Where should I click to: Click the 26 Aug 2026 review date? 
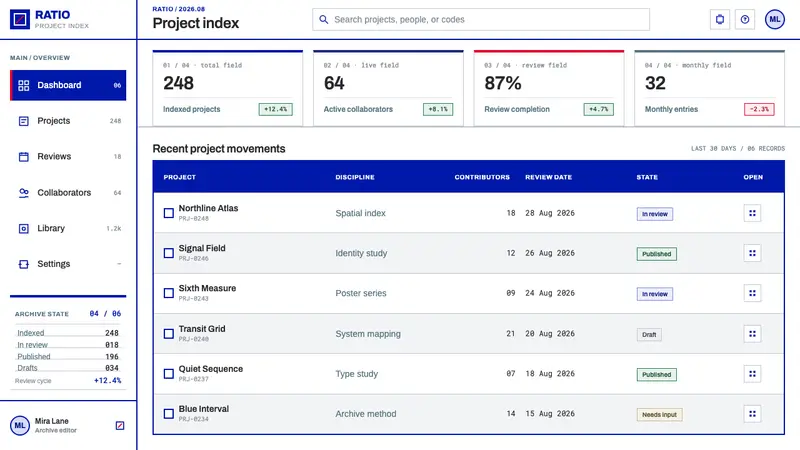[550, 253]
